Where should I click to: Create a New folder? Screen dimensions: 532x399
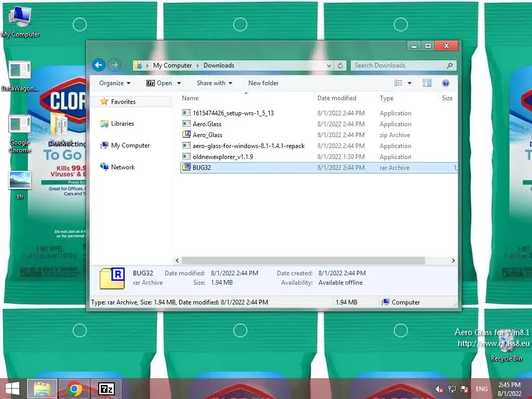pyautogui.click(x=263, y=83)
